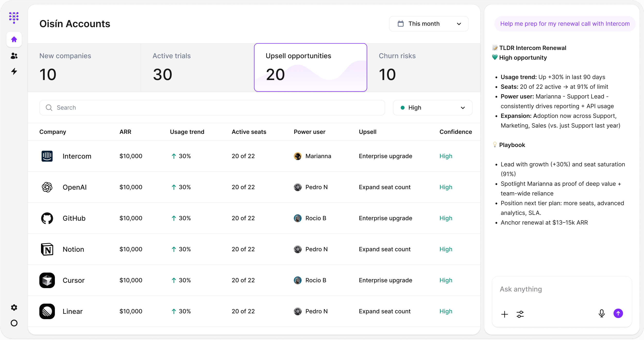644x340 pixels.
Task: Select the Churn risks tab
Action: 423,67
